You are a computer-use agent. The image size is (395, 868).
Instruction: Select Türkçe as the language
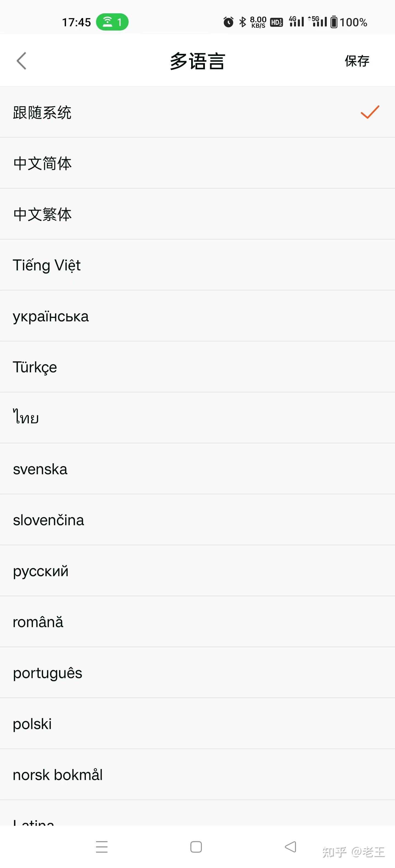(35, 367)
